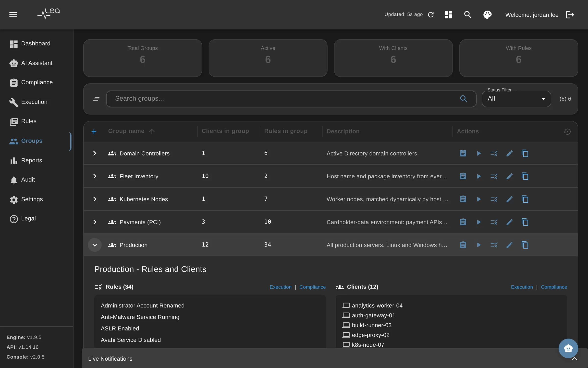Expand the Live Notifications panel
588x368 pixels.
click(574, 358)
